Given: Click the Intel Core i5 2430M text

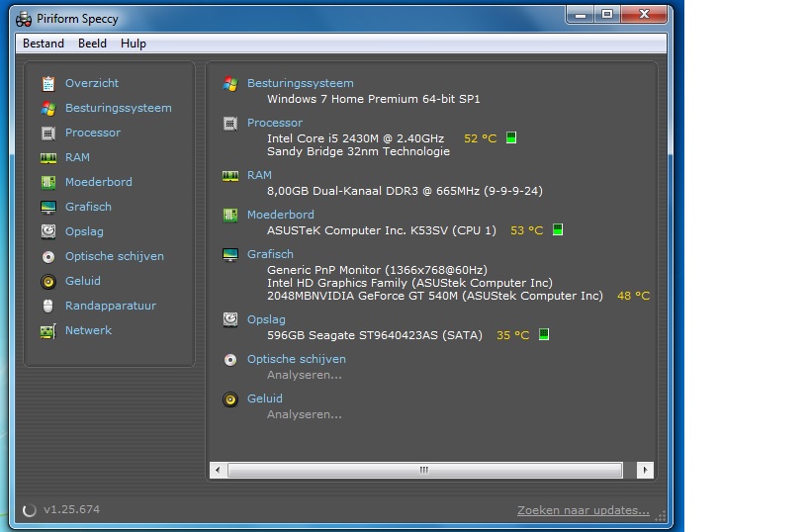Looking at the screenshot, I should tap(355, 138).
